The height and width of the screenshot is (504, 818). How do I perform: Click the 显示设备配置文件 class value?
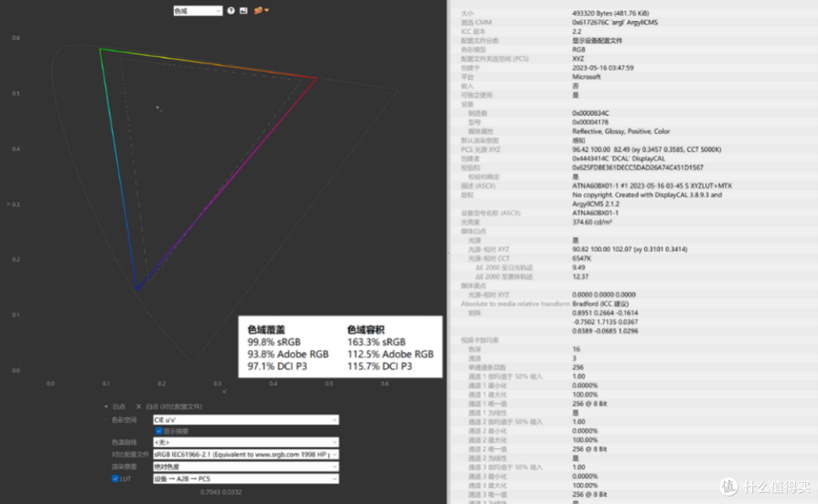597,41
